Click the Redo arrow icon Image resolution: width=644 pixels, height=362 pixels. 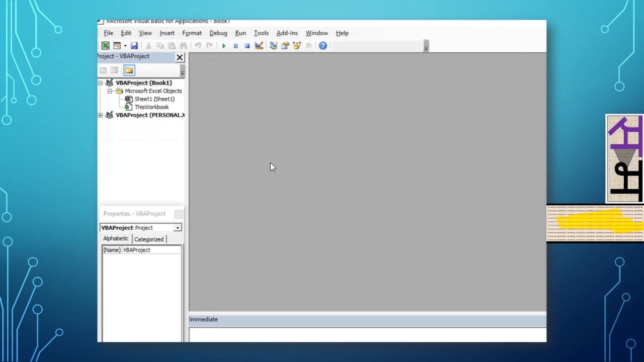click(x=209, y=46)
